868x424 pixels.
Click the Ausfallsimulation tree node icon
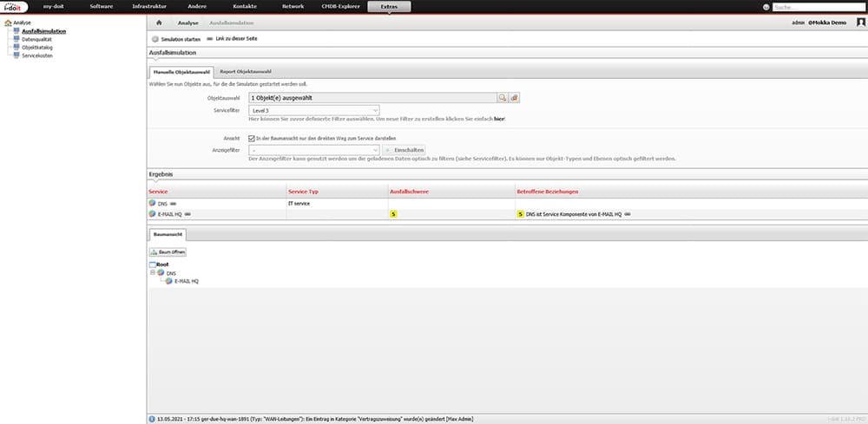tap(16, 31)
